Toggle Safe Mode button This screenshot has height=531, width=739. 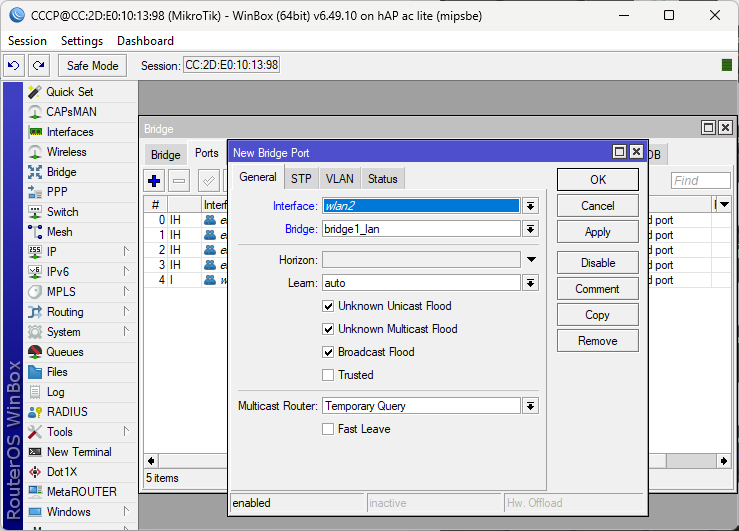[x=92, y=65]
